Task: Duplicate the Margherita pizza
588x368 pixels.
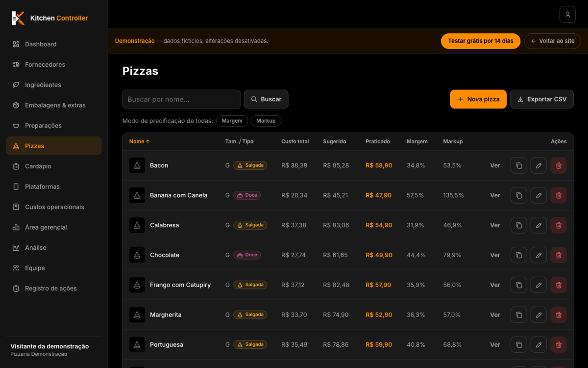Action: point(519,315)
